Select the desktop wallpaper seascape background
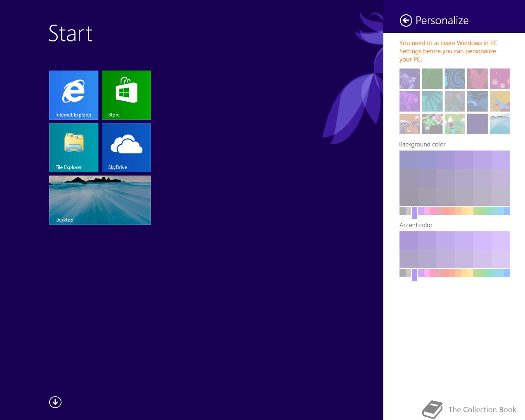 (x=500, y=124)
